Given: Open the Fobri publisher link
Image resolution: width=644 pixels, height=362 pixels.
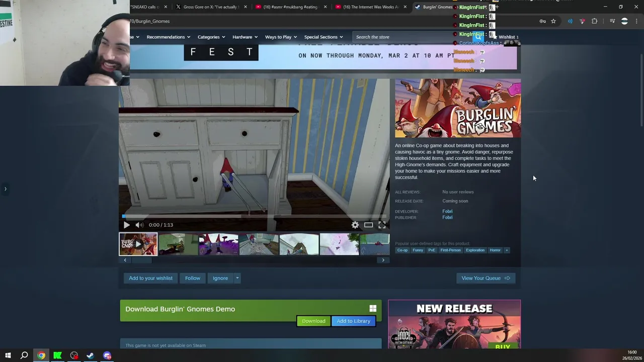Looking at the screenshot, I should tap(447, 217).
